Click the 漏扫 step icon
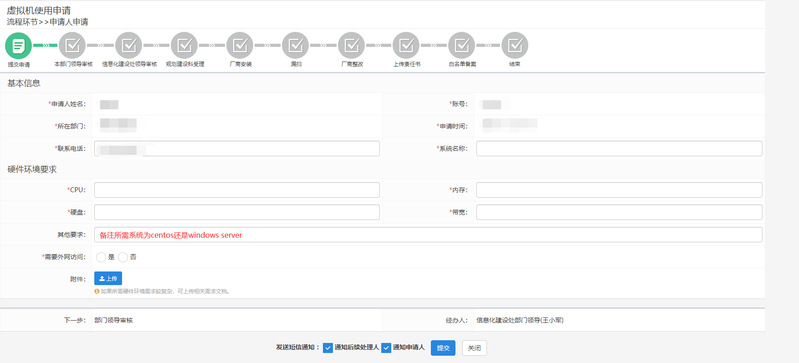The height and width of the screenshot is (363, 799). tap(295, 45)
